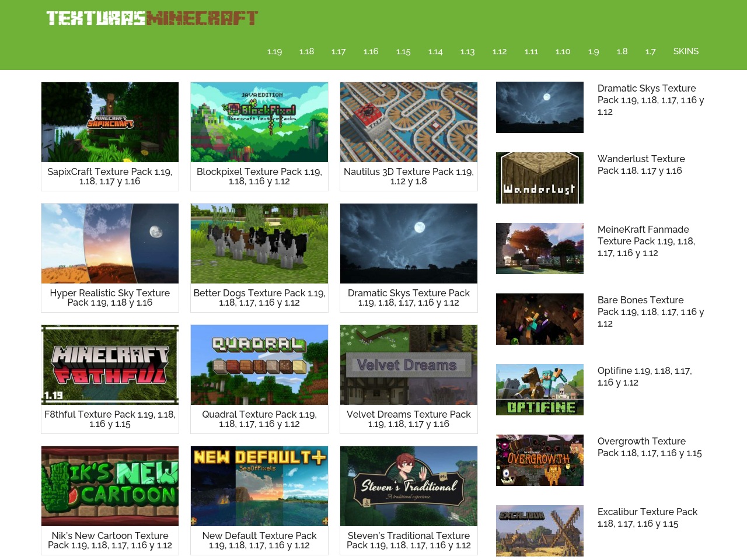Click the F8thful Texture Pack title link
This screenshot has height=560, width=747.
tap(110, 419)
